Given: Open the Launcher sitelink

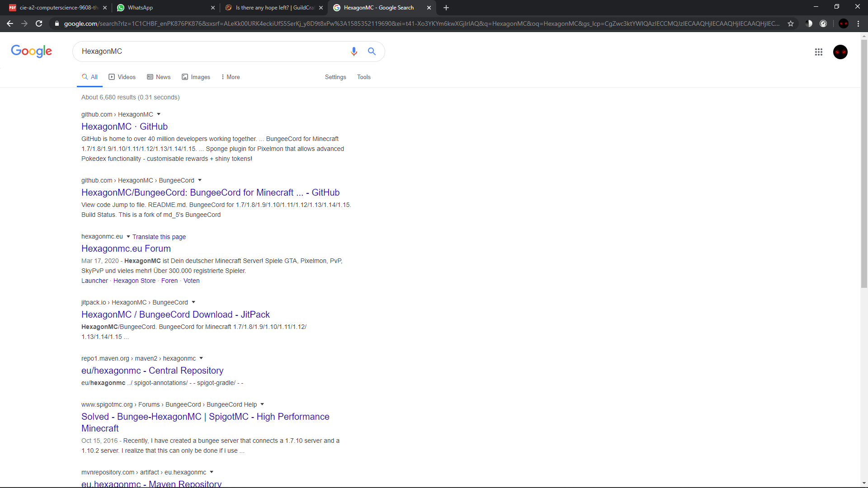Looking at the screenshot, I should click(x=94, y=281).
